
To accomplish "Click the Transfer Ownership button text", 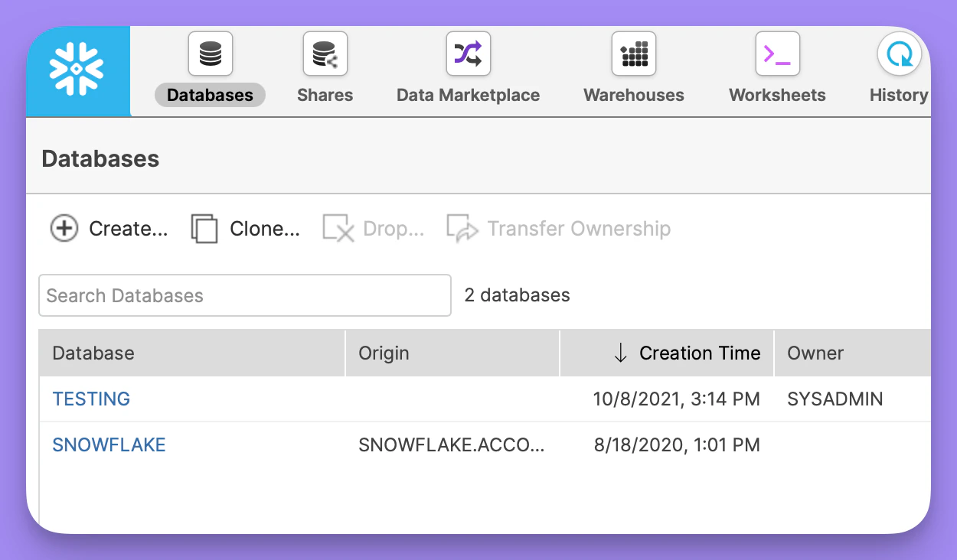I will [580, 229].
